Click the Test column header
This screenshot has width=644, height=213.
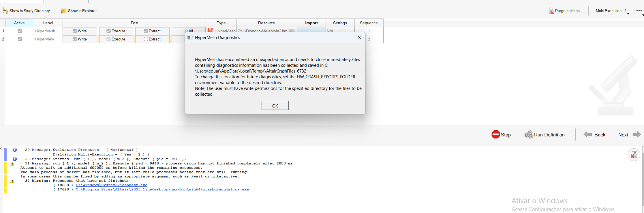134,23
